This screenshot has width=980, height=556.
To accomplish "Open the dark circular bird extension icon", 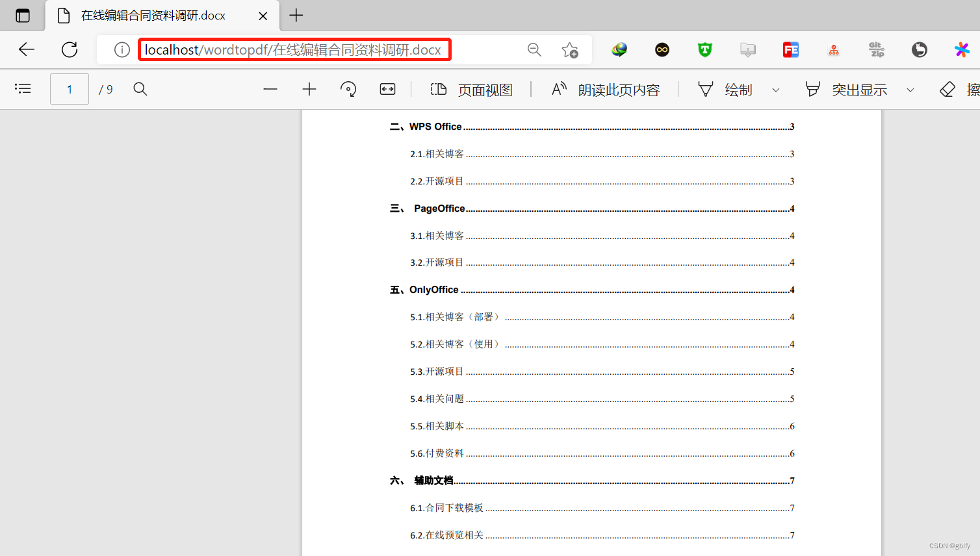I will [920, 49].
